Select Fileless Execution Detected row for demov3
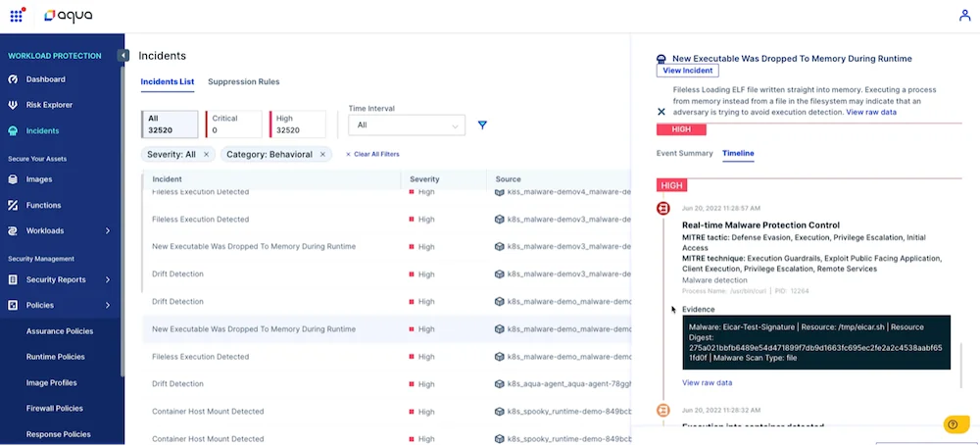The height and width of the screenshot is (446, 980). tap(386, 220)
